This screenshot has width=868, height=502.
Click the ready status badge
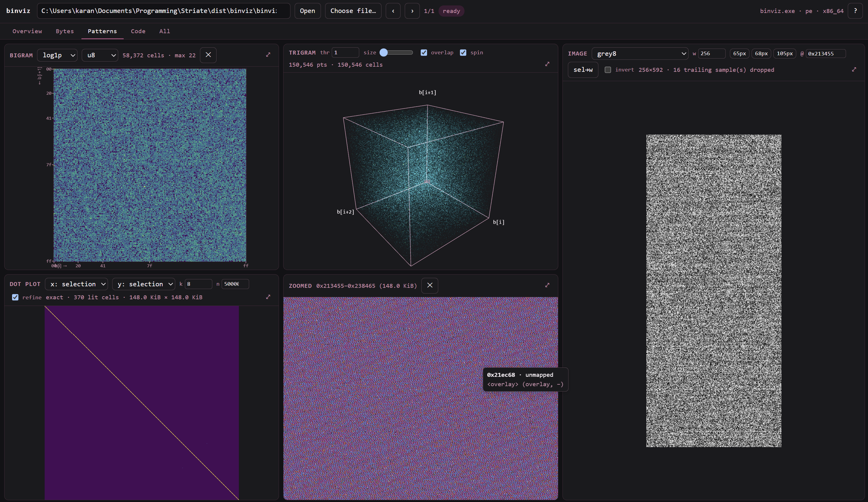451,11
